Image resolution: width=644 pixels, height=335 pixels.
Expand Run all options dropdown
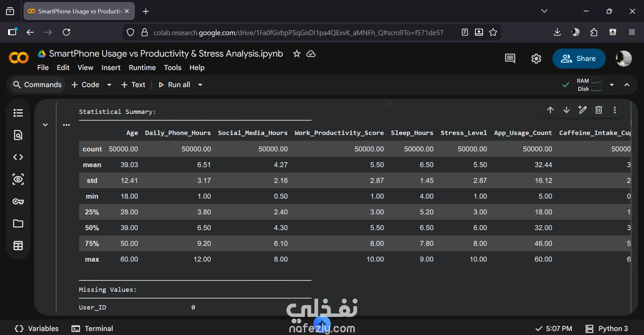[x=200, y=85]
